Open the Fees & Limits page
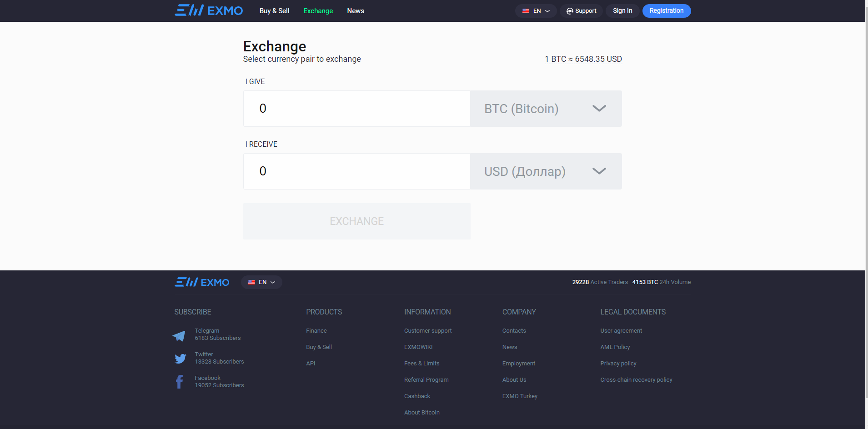Viewport: 868px width, 429px height. pos(421,363)
